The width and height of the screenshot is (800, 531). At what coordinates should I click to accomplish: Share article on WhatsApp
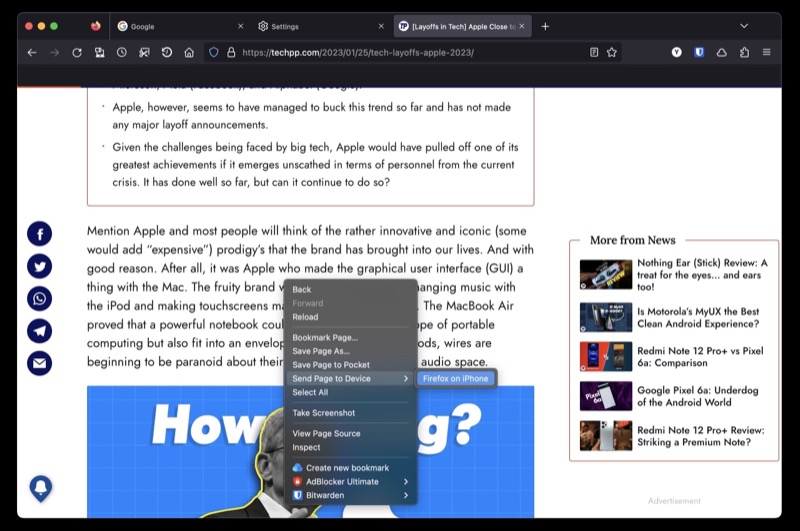39,298
